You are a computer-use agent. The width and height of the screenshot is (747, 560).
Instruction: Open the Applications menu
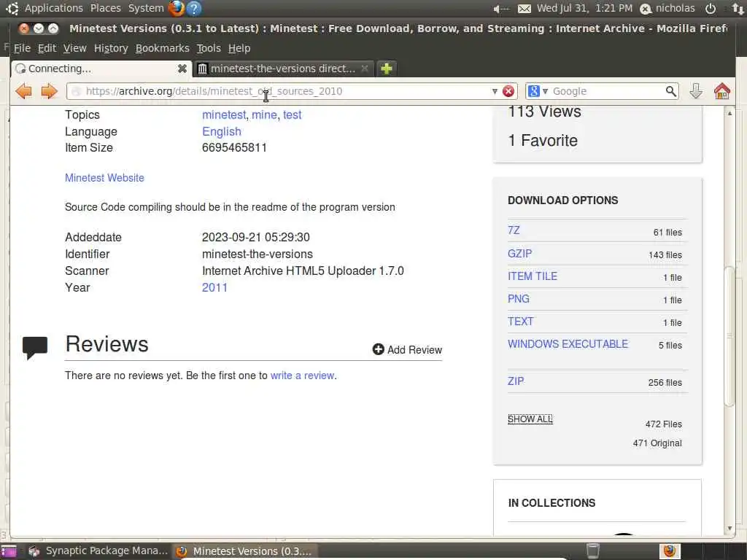click(x=53, y=8)
